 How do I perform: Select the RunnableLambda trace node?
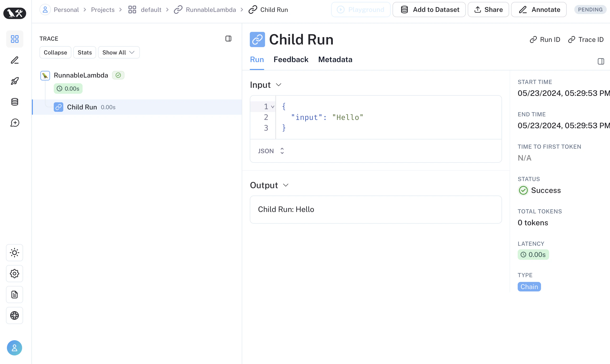click(x=81, y=75)
